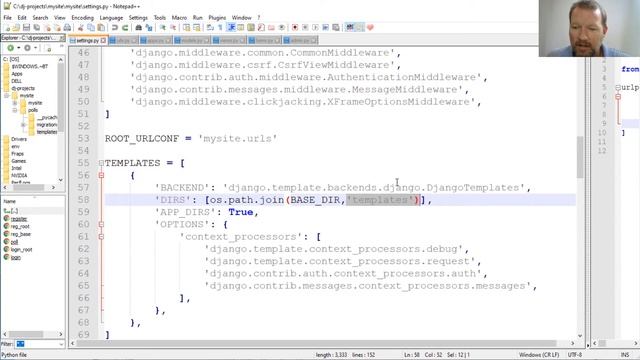The height and width of the screenshot is (360, 640).
Task: Toggle the highlighted indent guide toolbar icon
Action: tap(231, 28)
